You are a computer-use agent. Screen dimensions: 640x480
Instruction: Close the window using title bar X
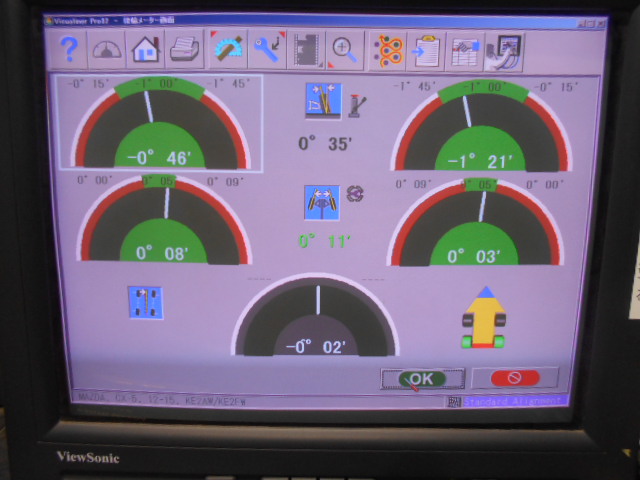click(600, 24)
